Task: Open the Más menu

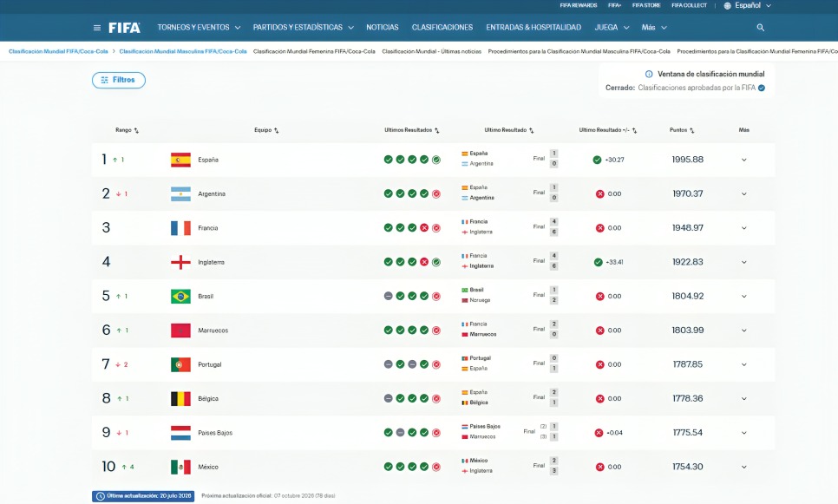Action: [x=654, y=27]
